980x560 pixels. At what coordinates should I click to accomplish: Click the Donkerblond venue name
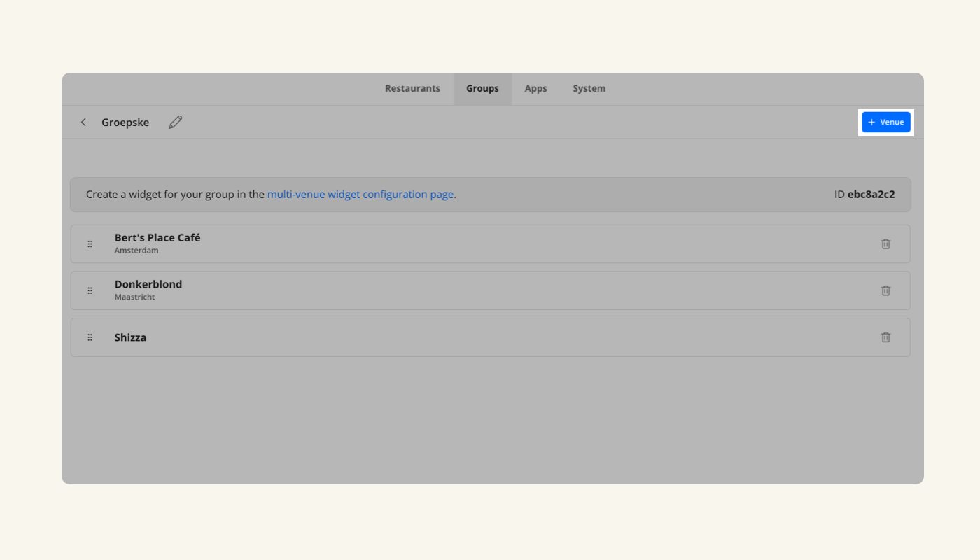click(148, 285)
